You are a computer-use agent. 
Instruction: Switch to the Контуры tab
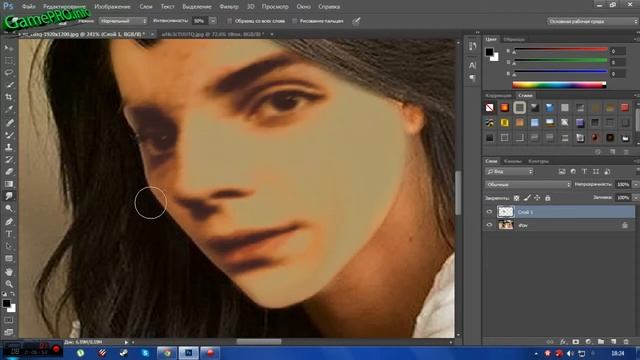pos(538,161)
